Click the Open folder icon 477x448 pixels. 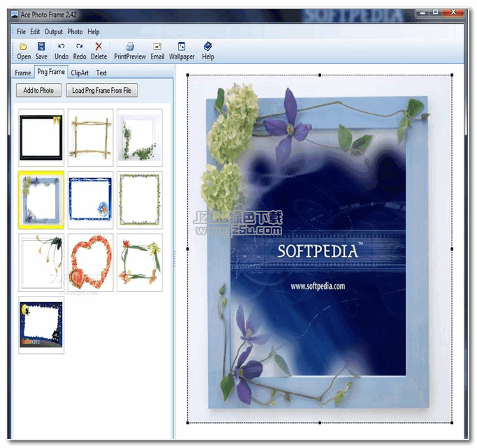pyautogui.click(x=23, y=47)
